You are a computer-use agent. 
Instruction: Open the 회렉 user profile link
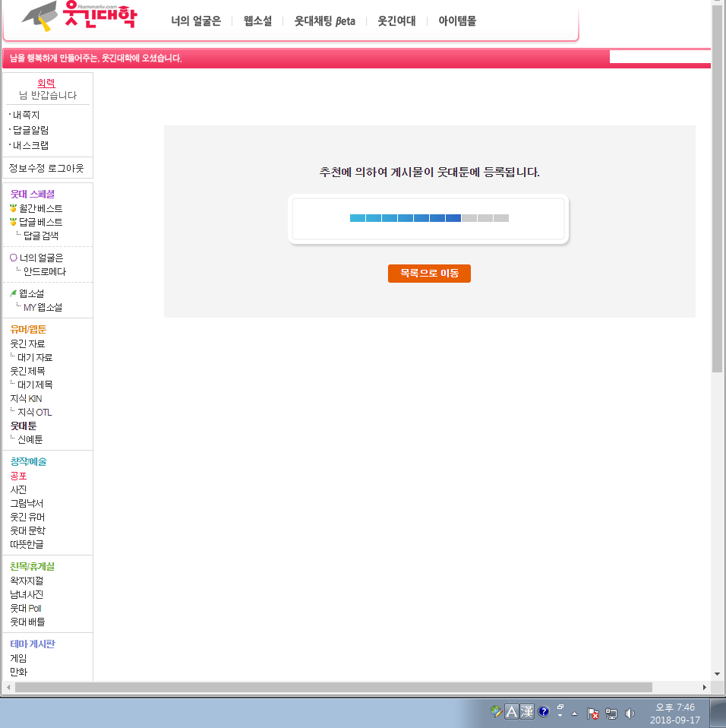tap(46, 83)
